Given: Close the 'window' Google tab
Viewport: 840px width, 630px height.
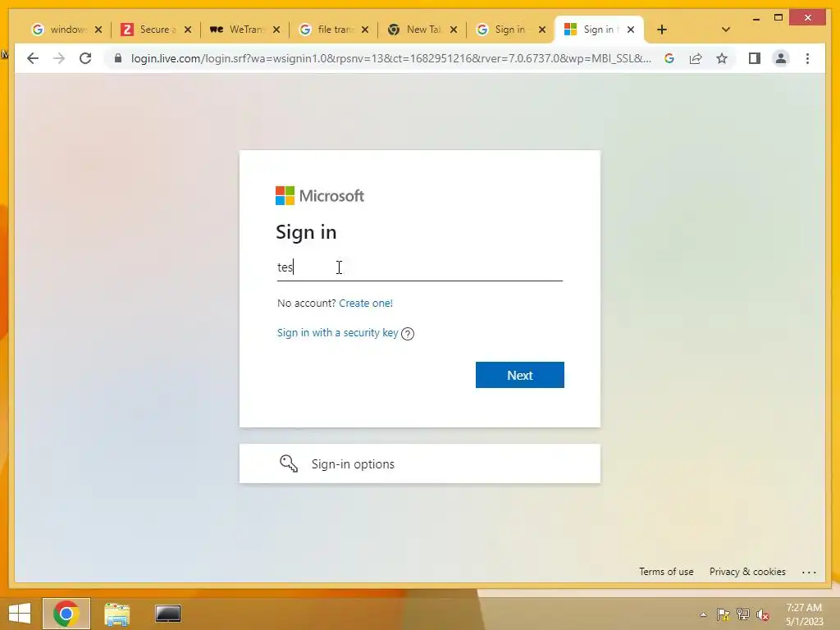Looking at the screenshot, I should [x=98, y=30].
